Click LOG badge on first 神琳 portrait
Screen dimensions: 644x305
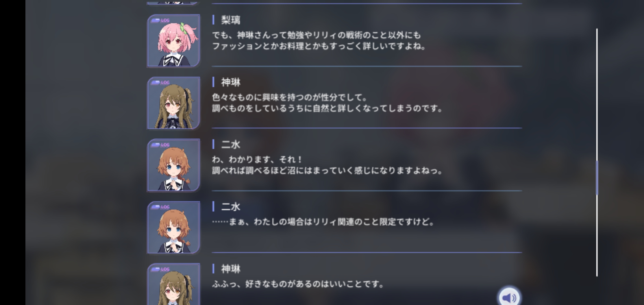click(160, 82)
